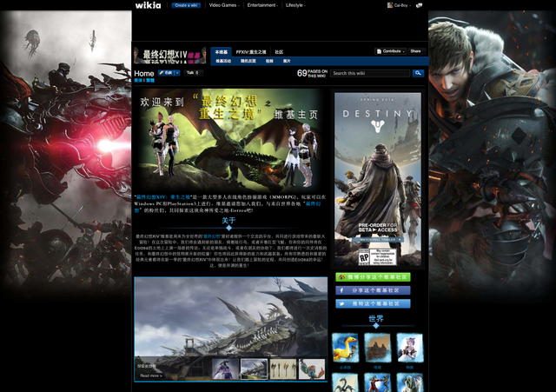Select the weapons axes slider thumbnail
The image size is (556, 392).
pos(283,369)
